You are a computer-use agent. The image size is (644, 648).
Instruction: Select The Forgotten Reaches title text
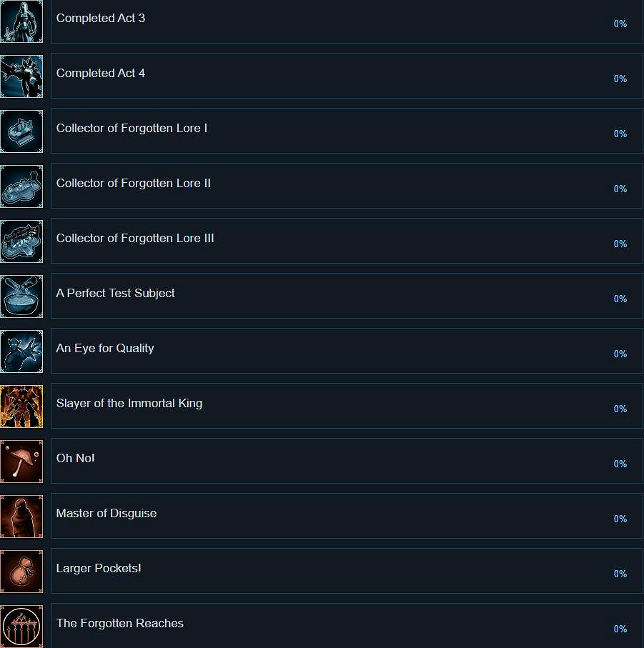(x=120, y=624)
